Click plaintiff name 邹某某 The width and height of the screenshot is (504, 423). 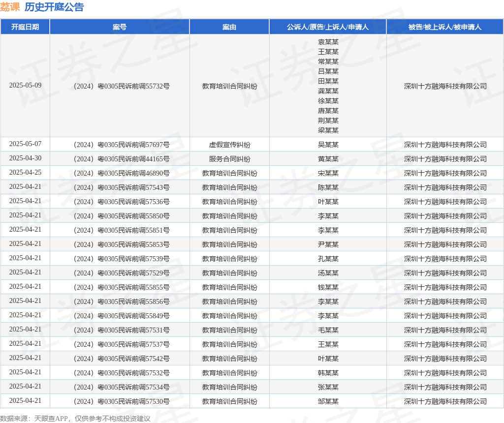tap(328, 401)
